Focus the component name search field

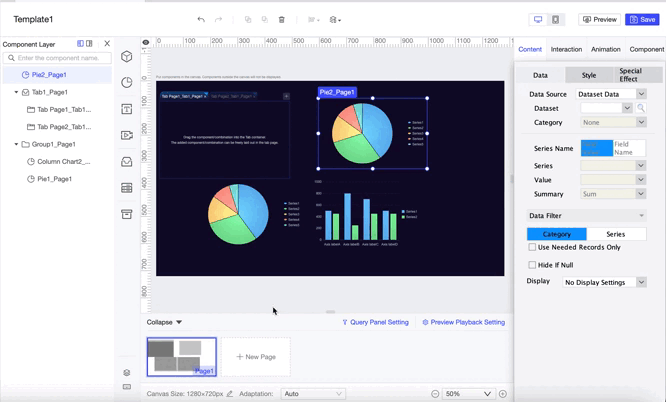coord(57,58)
